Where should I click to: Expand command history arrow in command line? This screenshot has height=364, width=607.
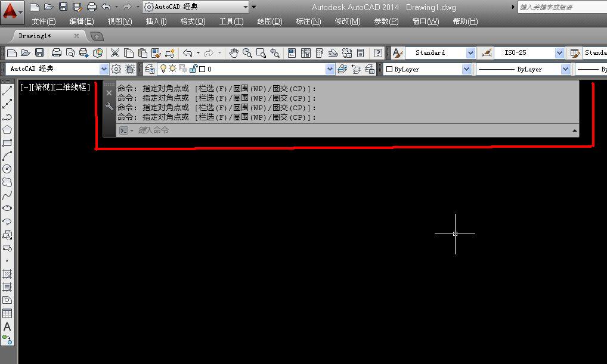click(x=574, y=130)
